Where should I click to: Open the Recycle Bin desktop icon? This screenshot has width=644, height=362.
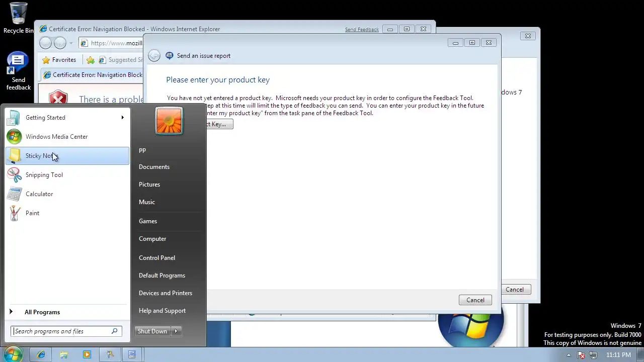(18, 18)
